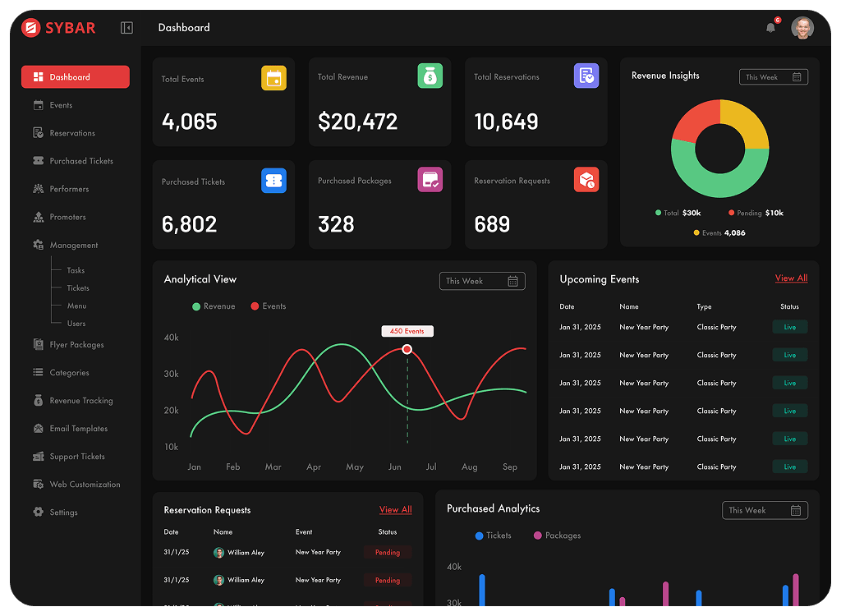Screen dimensions: 841x616
Task: Open the Performers menu label
Action: click(69, 189)
